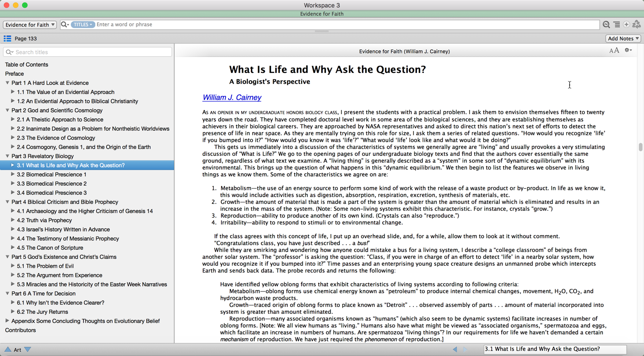Collapse Part 3 Revelatory Biology triangle
Viewport: 644px width, 356px height.
tap(7, 156)
